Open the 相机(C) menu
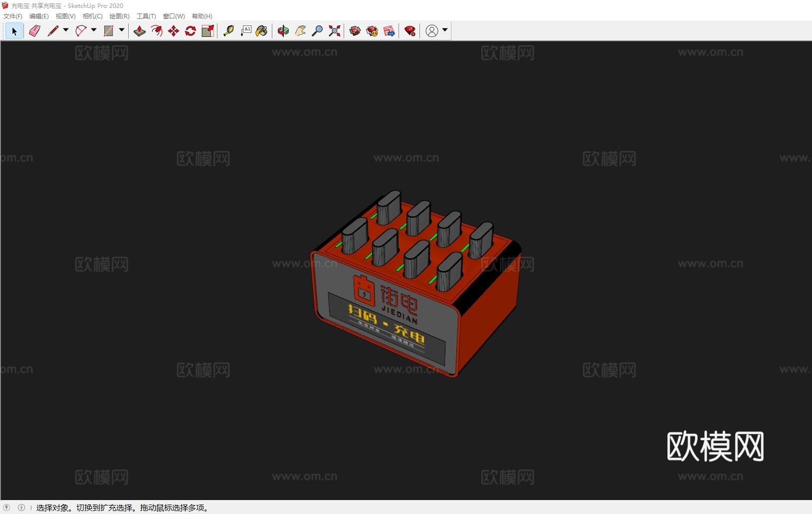This screenshot has height=514, width=812. [93, 16]
